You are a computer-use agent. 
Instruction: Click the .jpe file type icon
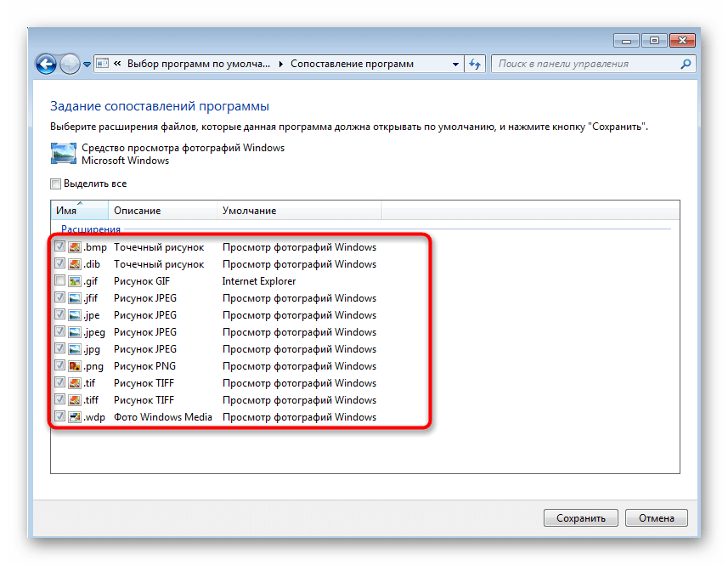point(74,314)
